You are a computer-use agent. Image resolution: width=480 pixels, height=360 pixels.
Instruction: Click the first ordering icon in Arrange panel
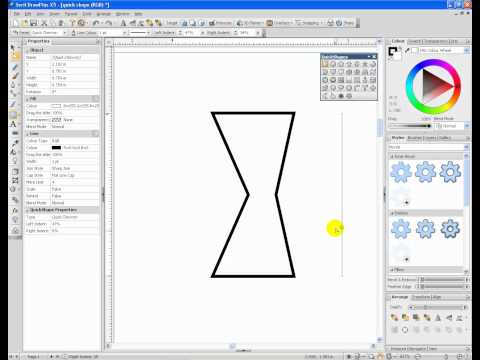tap(394, 318)
